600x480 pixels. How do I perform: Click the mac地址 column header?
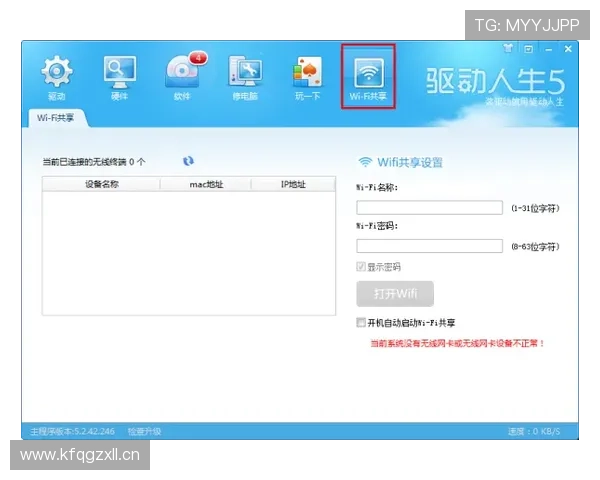(206, 184)
